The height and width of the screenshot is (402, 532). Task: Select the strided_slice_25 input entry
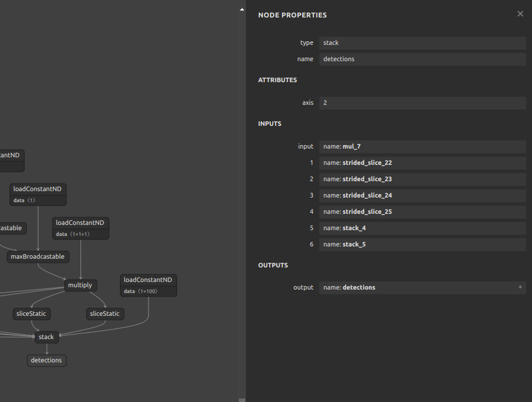tap(422, 211)
